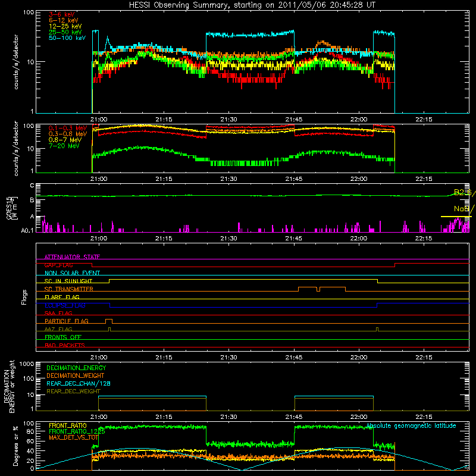Select the FRONTS_OFF flag label
Screen dimensions: 476x476
coord(63,337)
